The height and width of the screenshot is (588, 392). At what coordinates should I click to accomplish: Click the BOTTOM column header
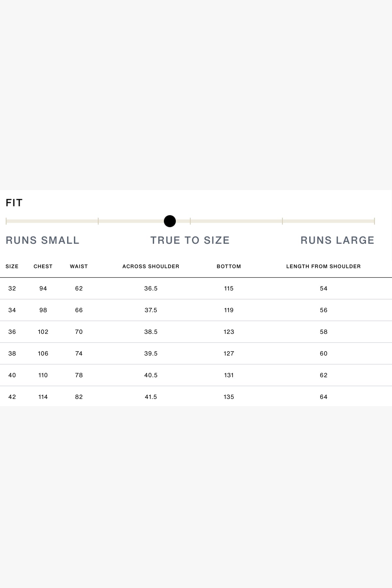pos(229,266)
